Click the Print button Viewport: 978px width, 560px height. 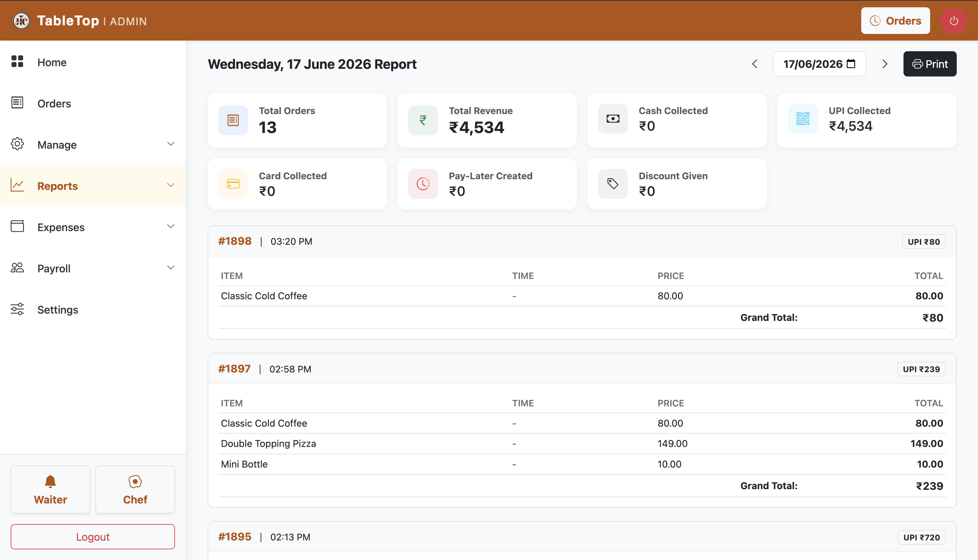tap(929, 64)
